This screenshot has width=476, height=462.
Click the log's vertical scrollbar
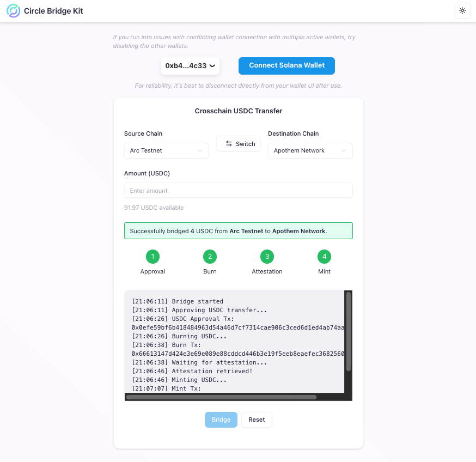pos(349,331)
